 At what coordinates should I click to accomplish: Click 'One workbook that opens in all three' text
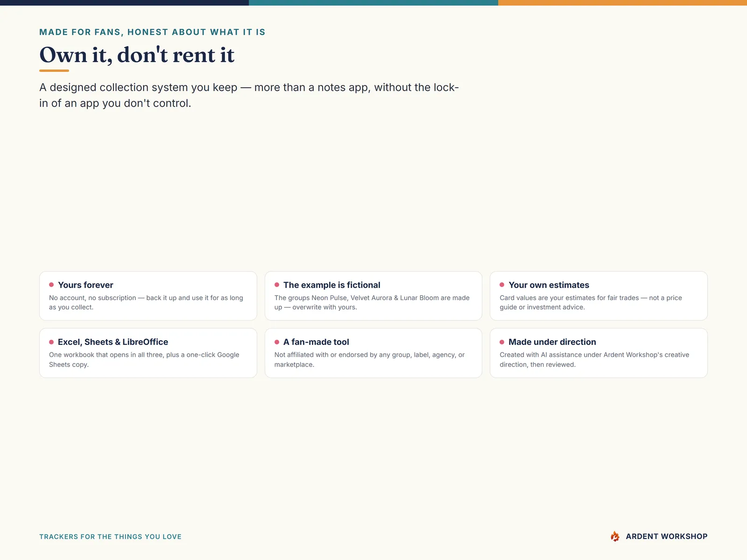[144, 360]
